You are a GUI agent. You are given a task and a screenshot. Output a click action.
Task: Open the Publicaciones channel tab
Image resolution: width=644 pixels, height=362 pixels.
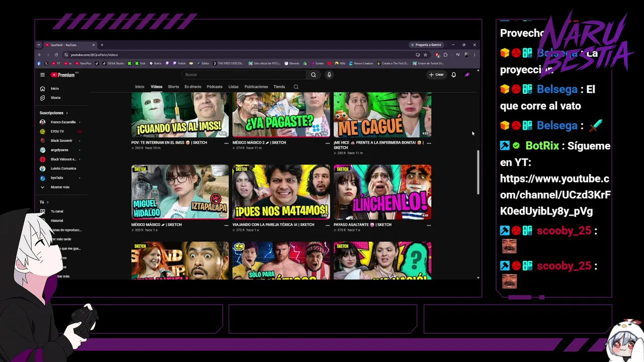pyautogui.click(x=256, y=87)
